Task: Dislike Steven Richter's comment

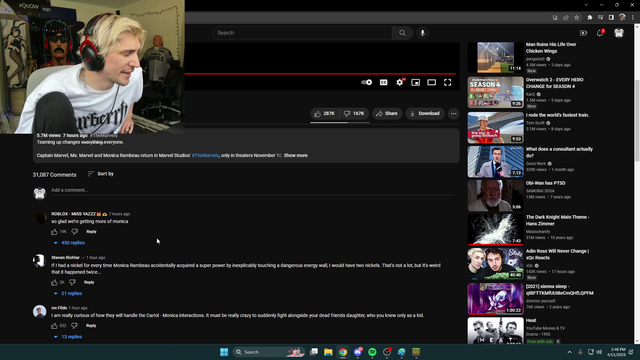Action: [x=72, y=282]
